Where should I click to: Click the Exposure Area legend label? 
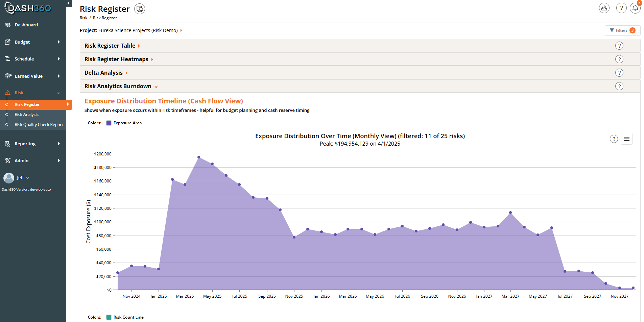click(127, 123)
